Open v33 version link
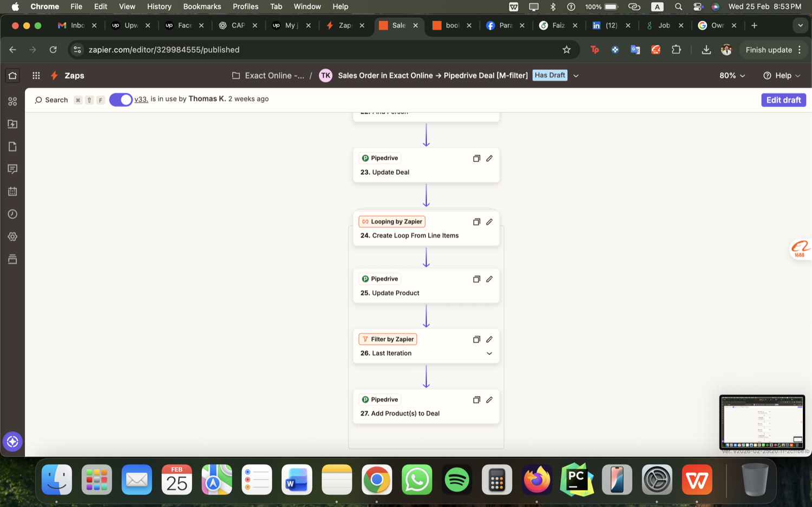The image size is (812, 507). [x=141, y=100]
